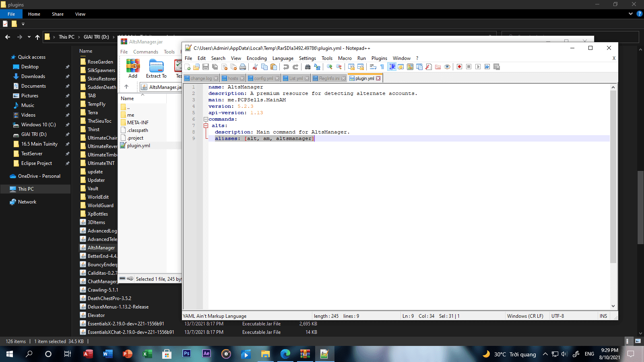The image size is (644, 362).
Task: Open Quick Access Toolbar customize dropdown
Action: tap(23, 24)
